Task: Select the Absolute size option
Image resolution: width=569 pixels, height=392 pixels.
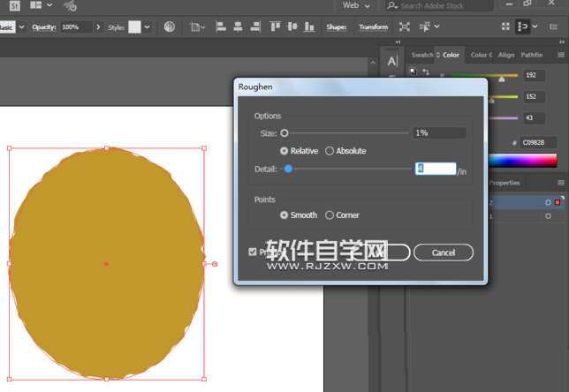Action: [330, 151]
